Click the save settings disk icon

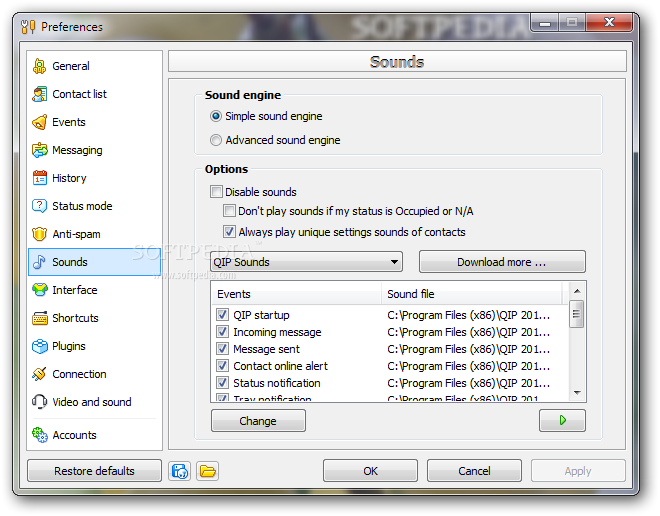180,471
